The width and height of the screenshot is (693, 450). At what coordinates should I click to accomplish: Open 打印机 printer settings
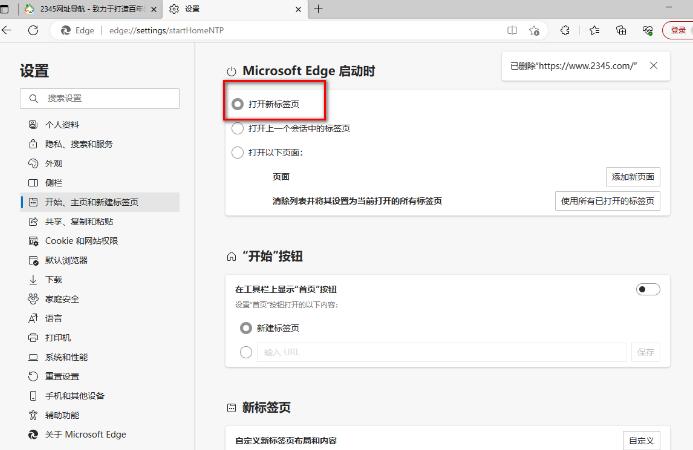[100, 338]
